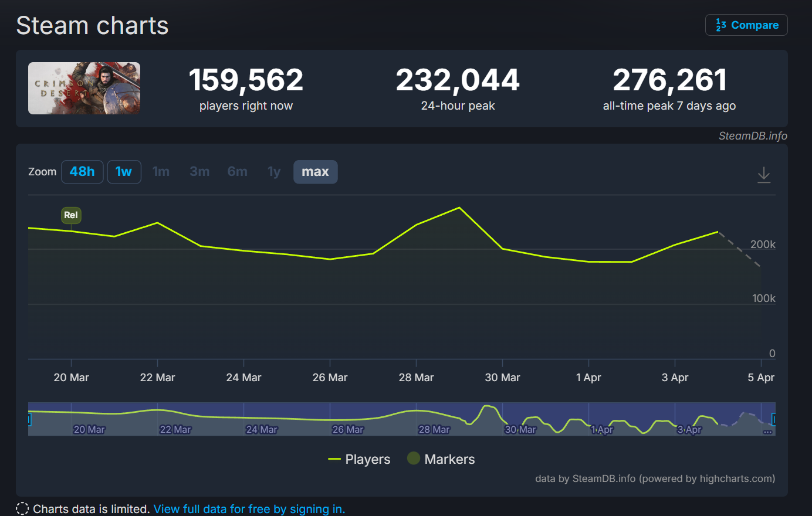Click the left navigator range handle
The image size is (812, 516).
[29, 419]
